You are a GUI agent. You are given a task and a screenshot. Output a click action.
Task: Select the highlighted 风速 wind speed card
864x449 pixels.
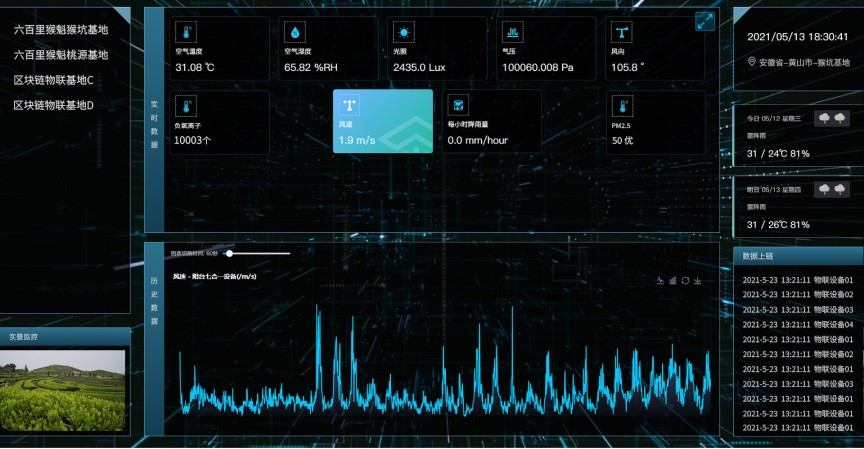[x=383, y=121]
